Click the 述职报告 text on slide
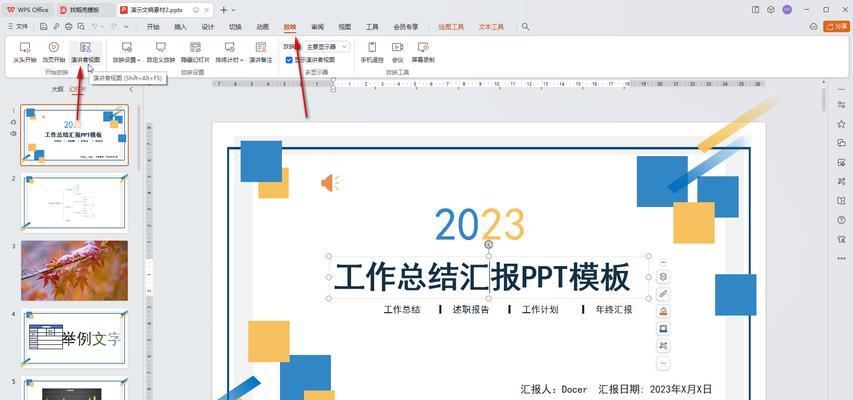This screenshot has height=400, width=853. pyautogui.click(x=471, y=310)
